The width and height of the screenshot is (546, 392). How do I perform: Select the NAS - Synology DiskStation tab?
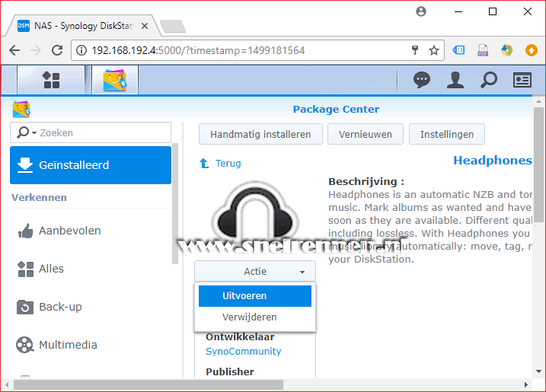pos(84,26)
